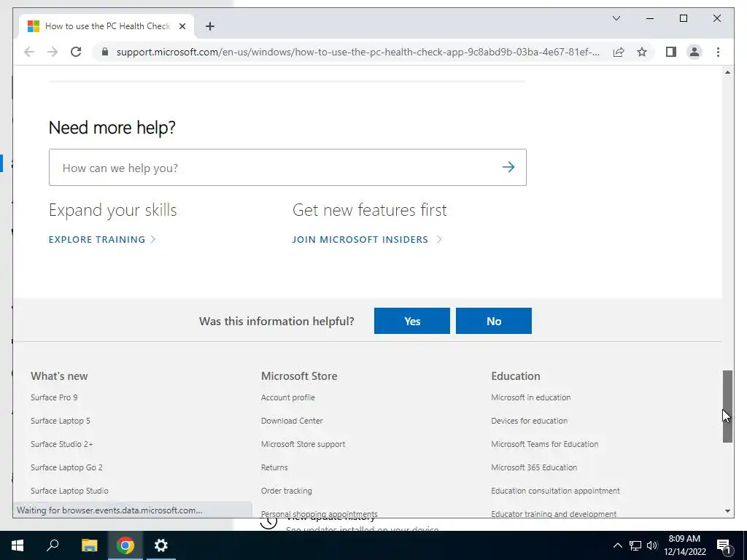Share this page using the share icon
747x560 pixels.
coord(619,52)
